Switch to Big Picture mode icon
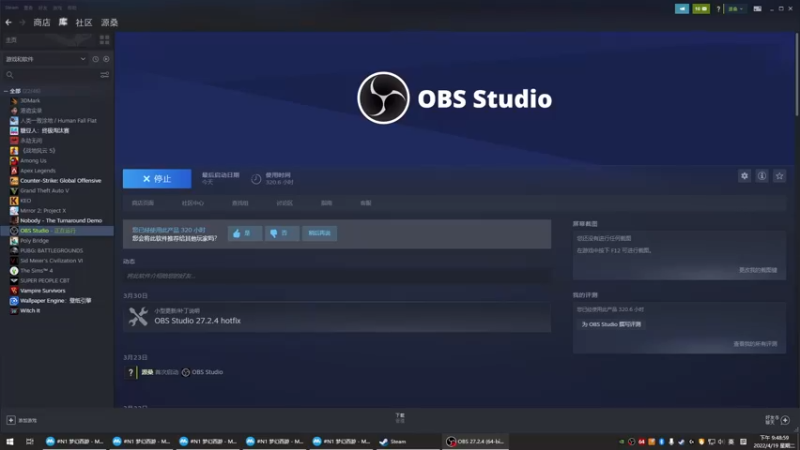 tap(758, 9)
